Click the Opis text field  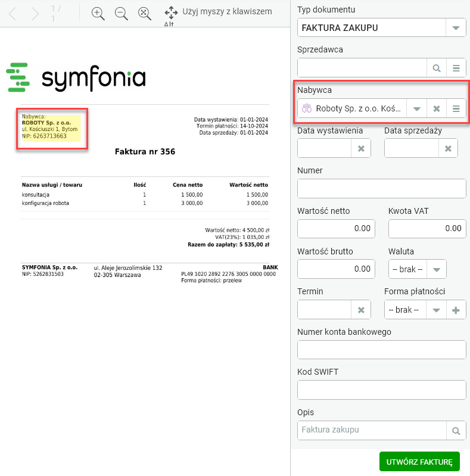372,430
